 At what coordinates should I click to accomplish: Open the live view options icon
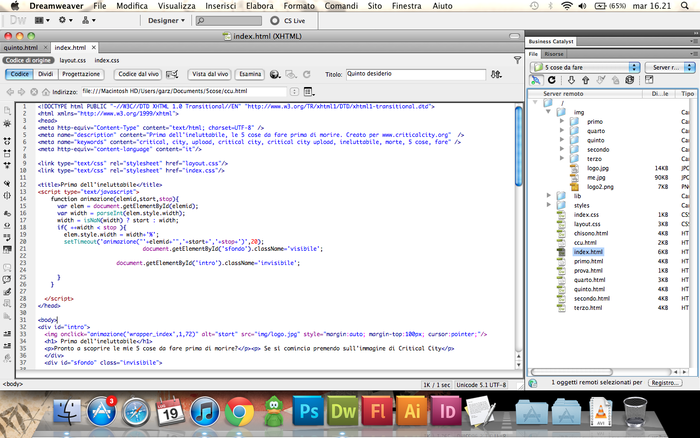pos(308,92)
